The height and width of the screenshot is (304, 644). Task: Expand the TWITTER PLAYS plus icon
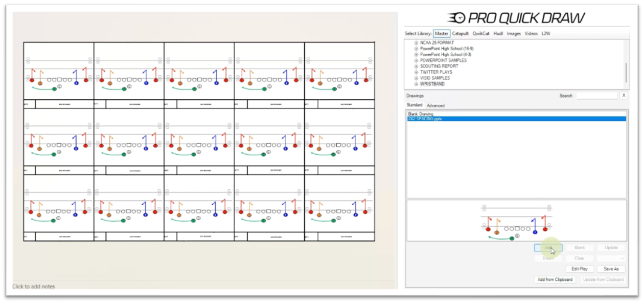pos(417,72)
